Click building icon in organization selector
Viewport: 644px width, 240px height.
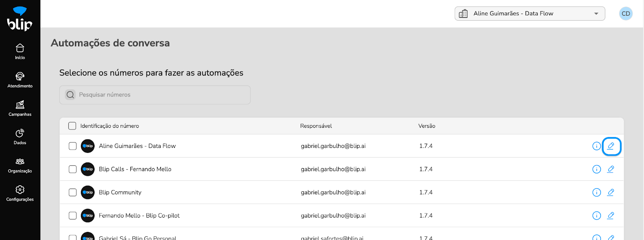click(x=463, y=14)
